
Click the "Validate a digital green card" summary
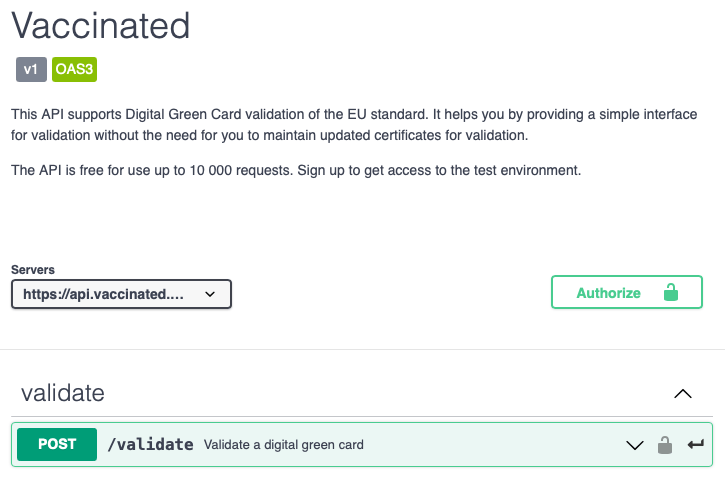pos(283,445)
